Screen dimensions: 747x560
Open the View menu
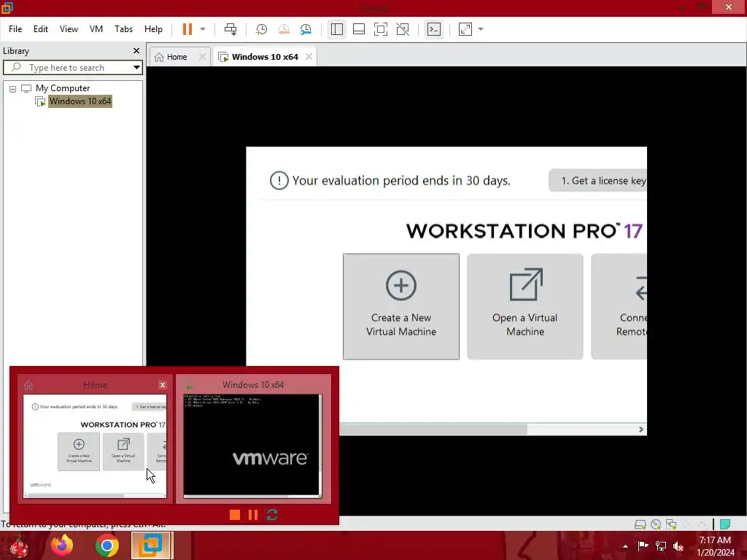click(69, 29)
